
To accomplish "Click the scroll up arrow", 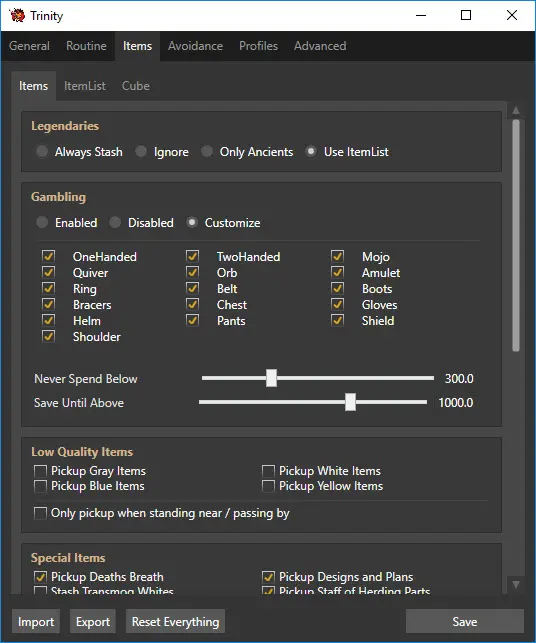I will coord(516,110).
